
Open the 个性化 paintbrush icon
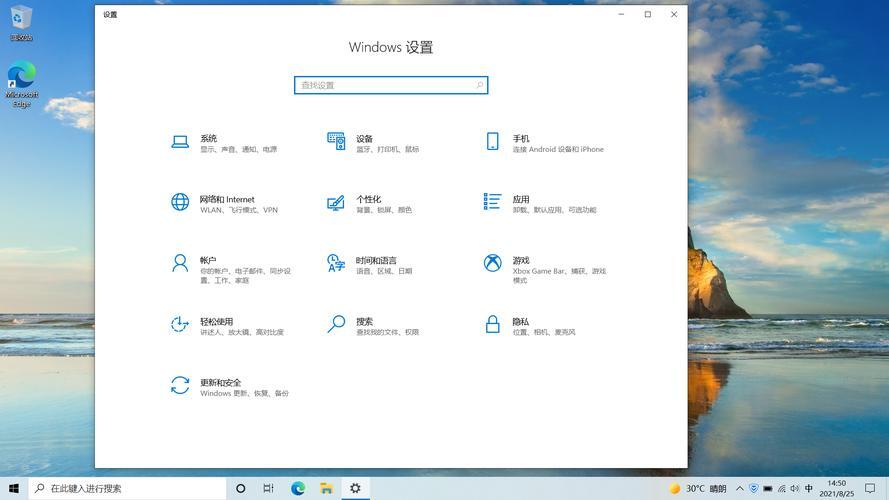336,202
